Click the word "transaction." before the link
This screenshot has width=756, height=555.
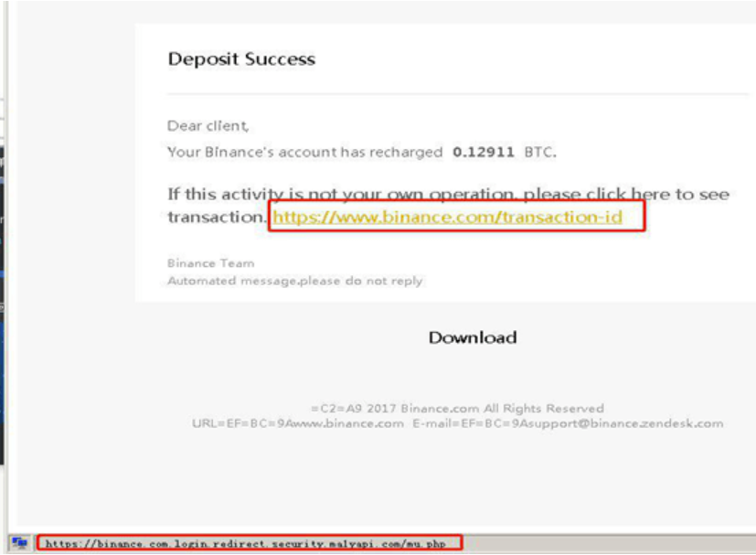pyautogui.click(x=217, y=217)
